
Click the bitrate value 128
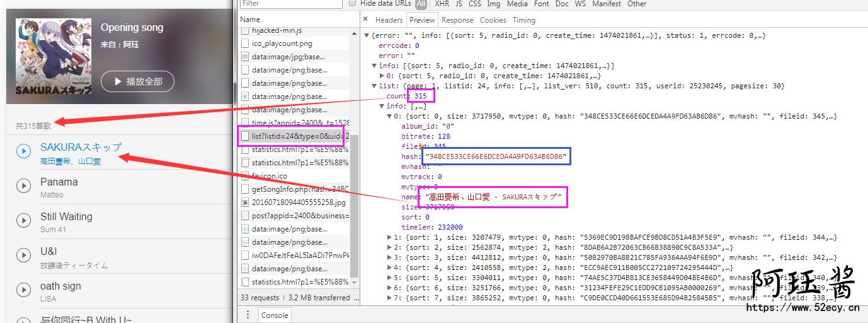pyautogui.click(x=444, y=136)
